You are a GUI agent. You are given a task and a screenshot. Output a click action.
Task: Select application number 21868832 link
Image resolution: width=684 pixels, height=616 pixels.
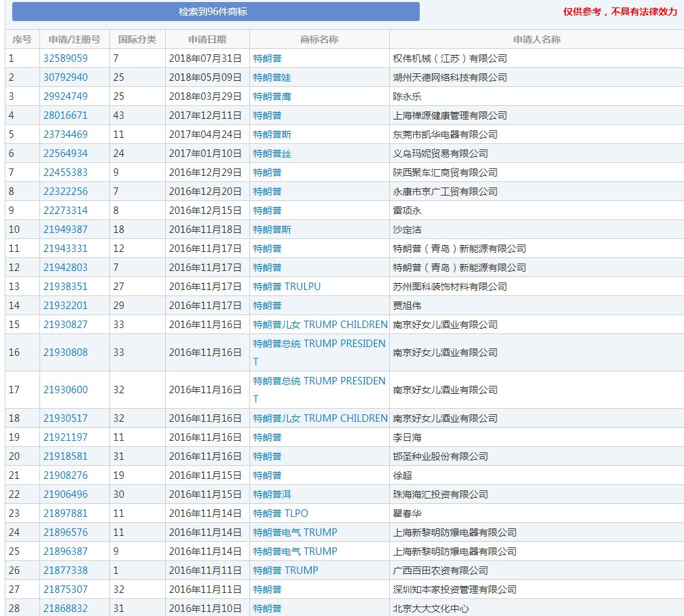tap(65, 609)
